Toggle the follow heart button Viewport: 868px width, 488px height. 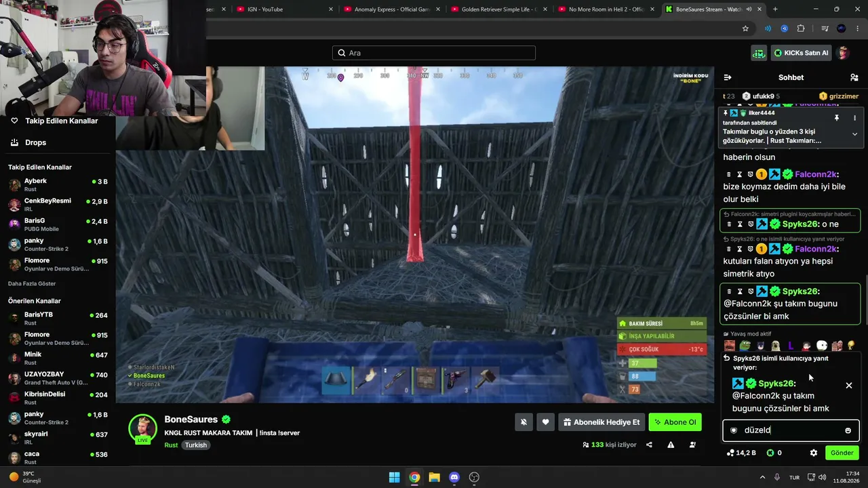(x=545, y=422)
